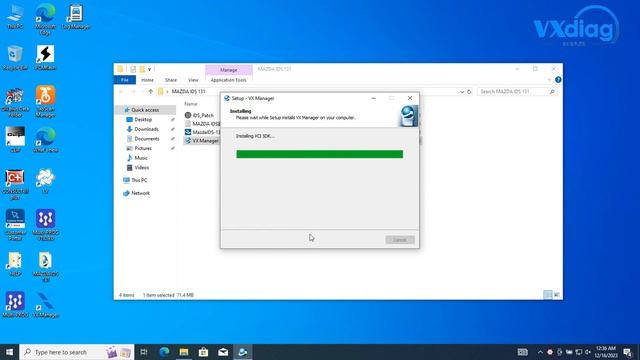This screenshot has width=640, height=360.
Task: Click the MAZDA IDS 131 address breadcrumb
Action: (x=189, y=91)
